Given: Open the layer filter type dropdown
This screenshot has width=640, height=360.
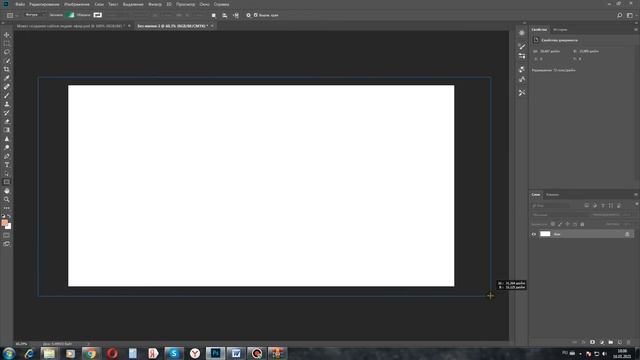Looking at the screenshot, I should 551,206.
